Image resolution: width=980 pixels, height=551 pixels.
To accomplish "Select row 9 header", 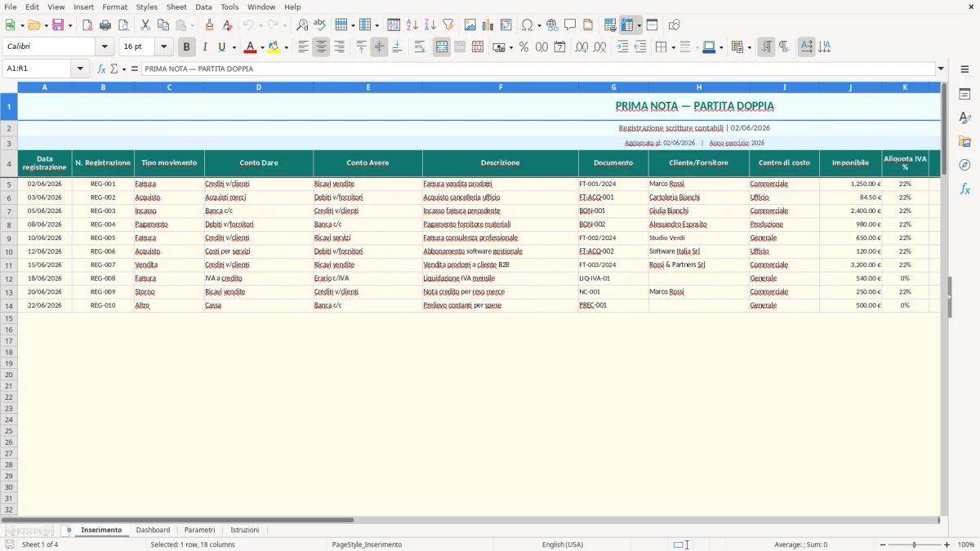I will point(9,238).
